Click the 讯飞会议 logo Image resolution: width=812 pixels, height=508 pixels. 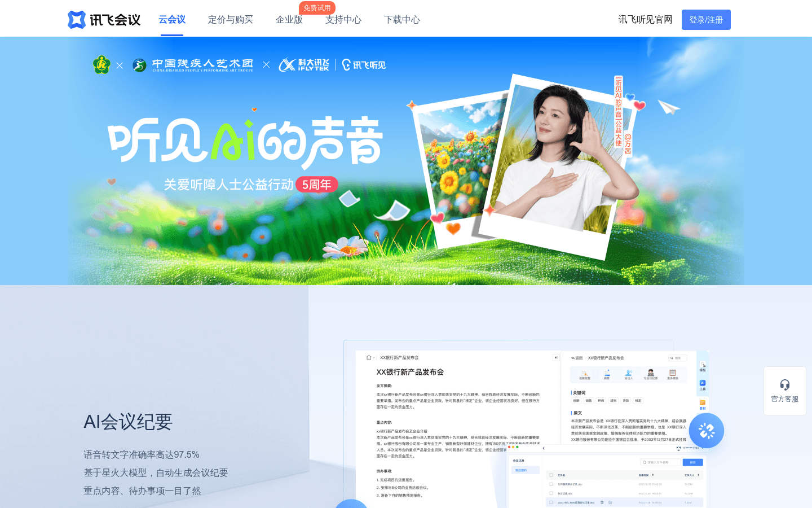tap(104, 20)
